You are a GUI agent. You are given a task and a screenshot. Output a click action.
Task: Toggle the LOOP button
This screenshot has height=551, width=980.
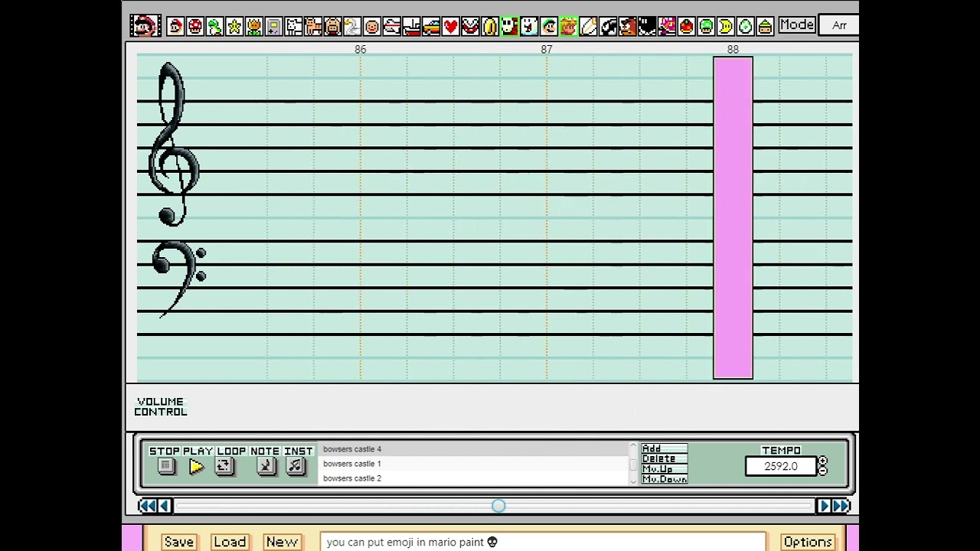(x=224, y=466)
